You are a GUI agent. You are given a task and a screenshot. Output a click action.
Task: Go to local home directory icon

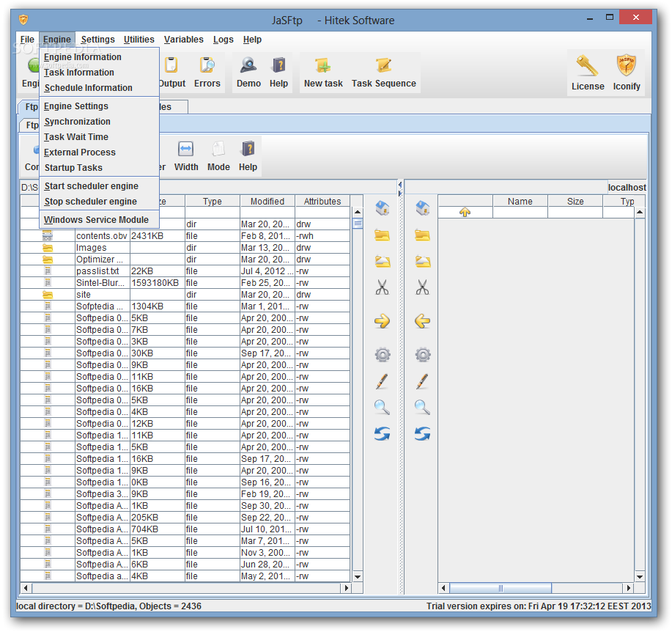383,208
